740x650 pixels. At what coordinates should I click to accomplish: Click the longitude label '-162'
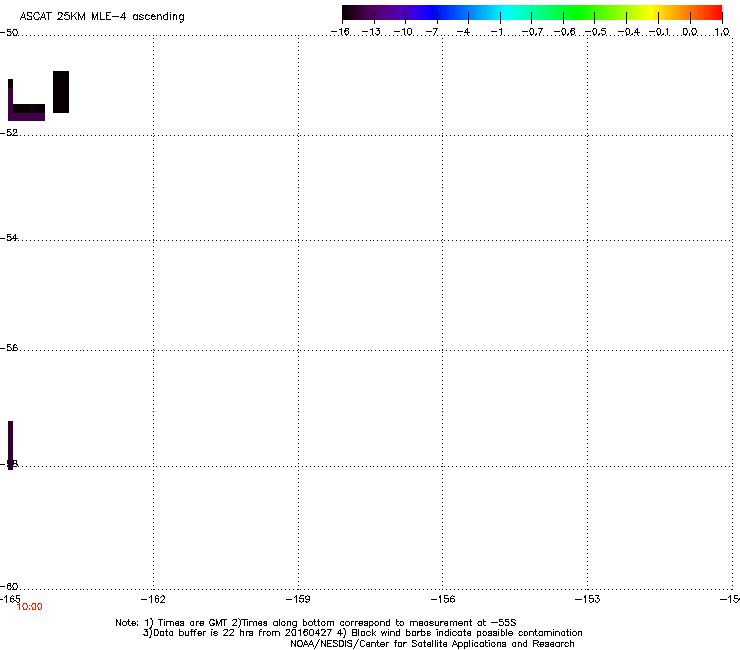pyautogui.click(x=153, y=599)
